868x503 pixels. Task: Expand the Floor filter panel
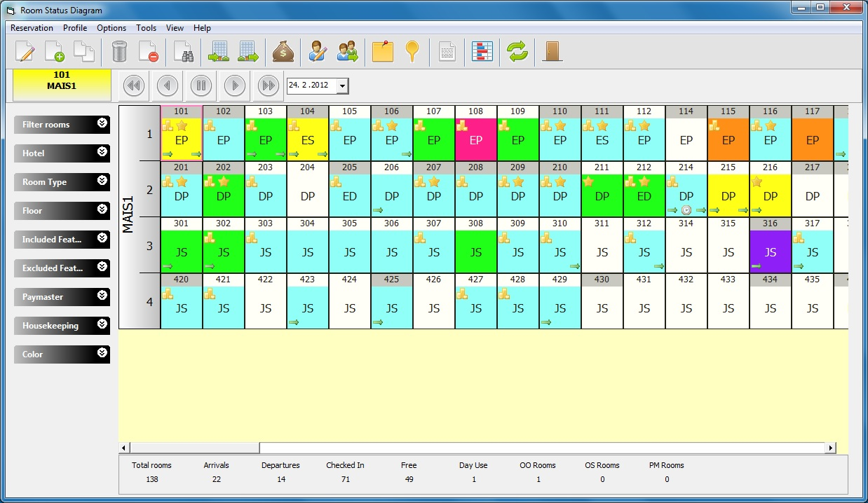pyautogui.click(x=62, y=210)
